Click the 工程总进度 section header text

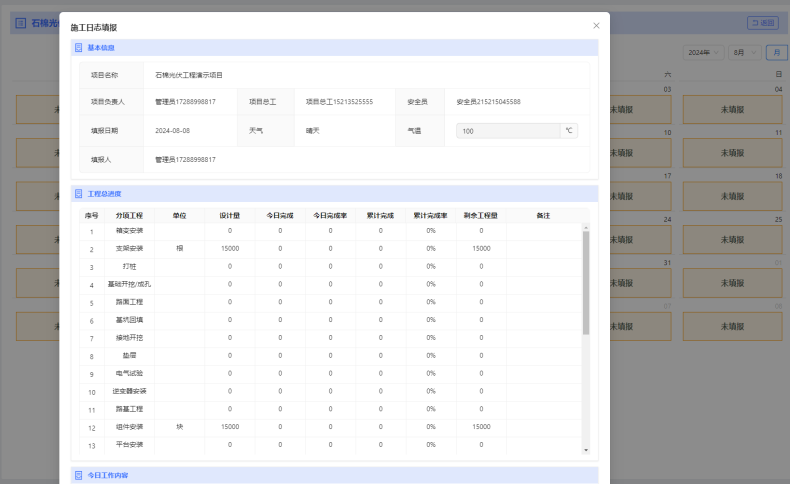click(x=104, y=194)
